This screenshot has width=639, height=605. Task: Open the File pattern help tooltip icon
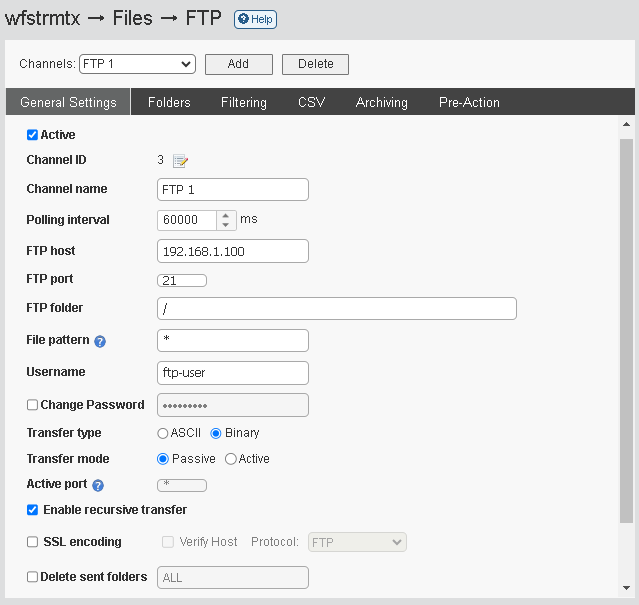point(100,341)
